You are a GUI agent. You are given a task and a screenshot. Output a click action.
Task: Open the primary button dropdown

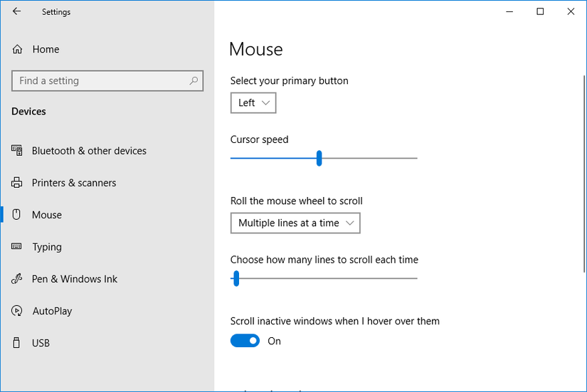coord(253,103)
